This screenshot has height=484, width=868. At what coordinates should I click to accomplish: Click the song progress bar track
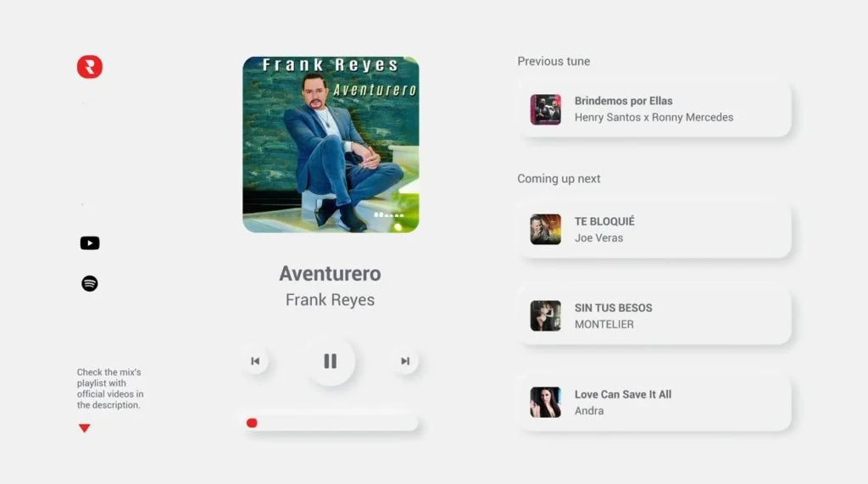[331, 423]
